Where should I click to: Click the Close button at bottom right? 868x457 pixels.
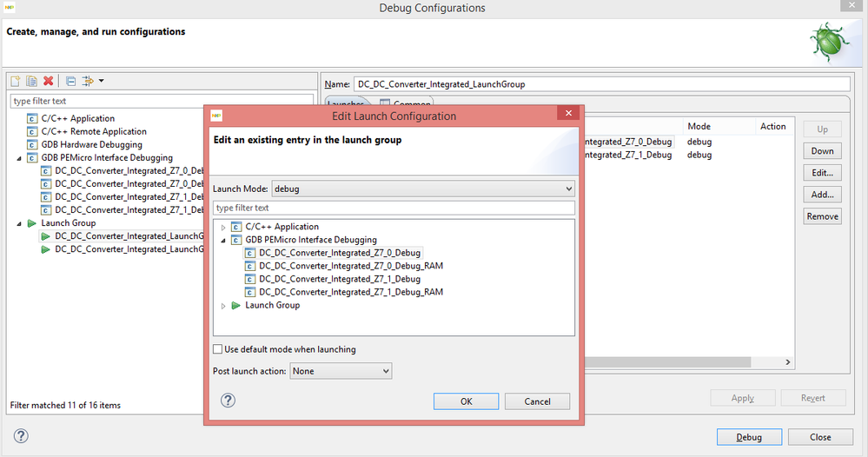point(820,437)
